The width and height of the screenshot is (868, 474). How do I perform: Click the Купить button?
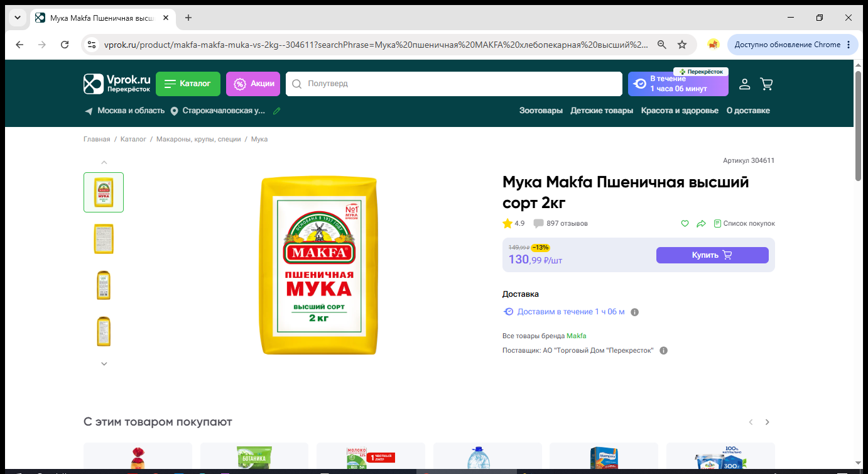point(712,255)
